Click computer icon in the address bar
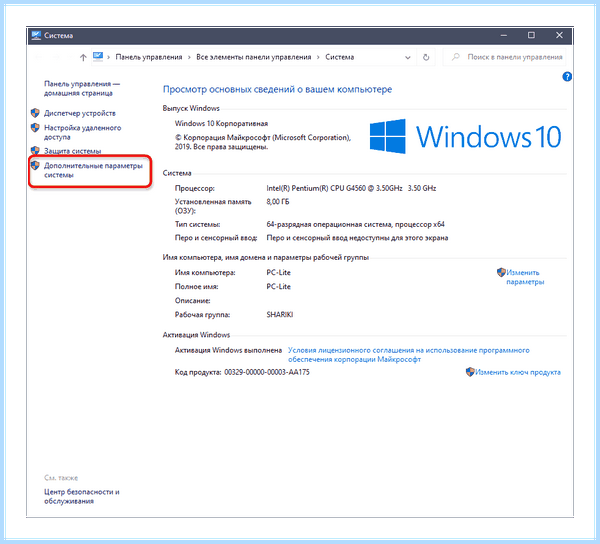Image resolution: width=600 pixels, height=544 pixels. point(98,57)
